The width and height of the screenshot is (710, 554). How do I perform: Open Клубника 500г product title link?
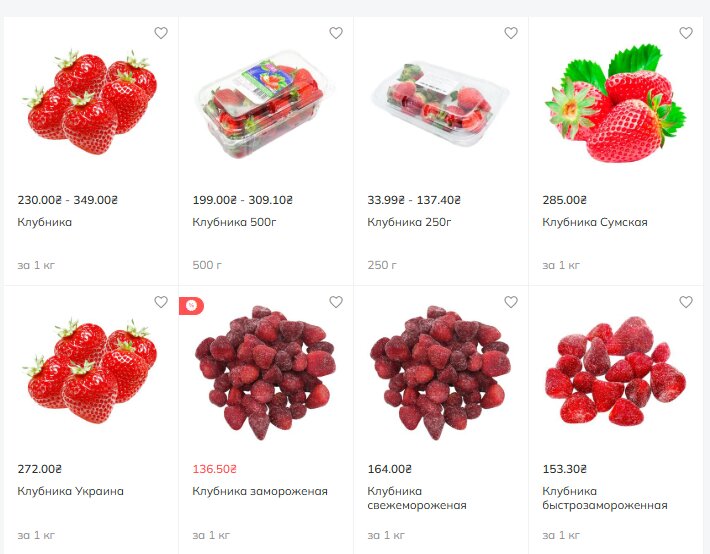(234, 222)
